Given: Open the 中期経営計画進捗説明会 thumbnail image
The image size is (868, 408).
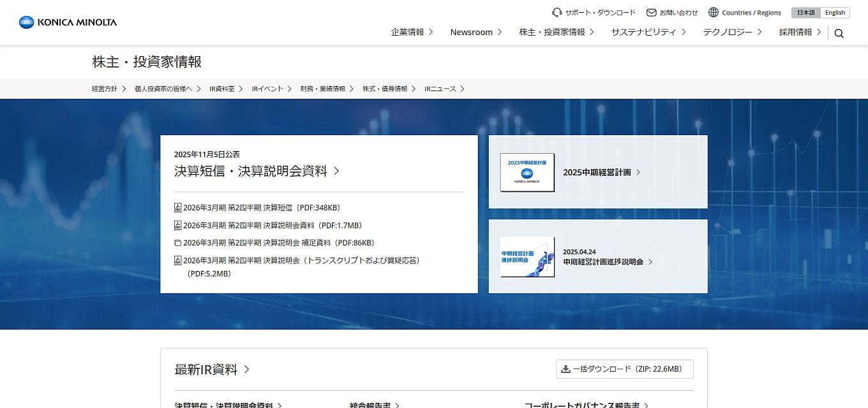Looking at the screenshot, I should [527, 257].
